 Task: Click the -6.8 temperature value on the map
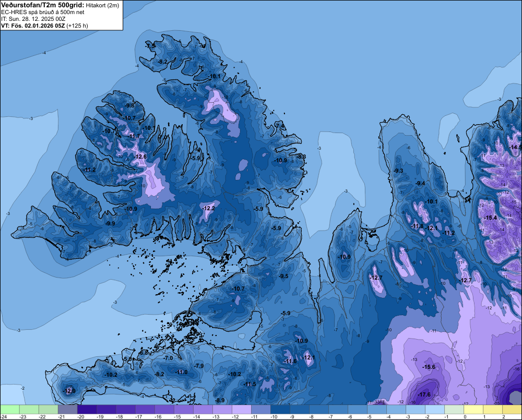144,353
